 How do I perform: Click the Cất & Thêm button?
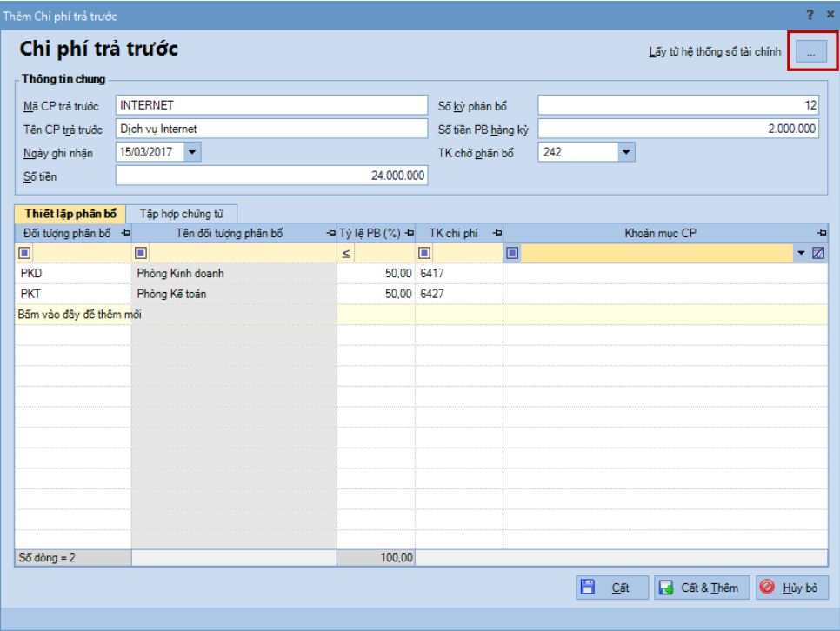click(x=701, y=588)
